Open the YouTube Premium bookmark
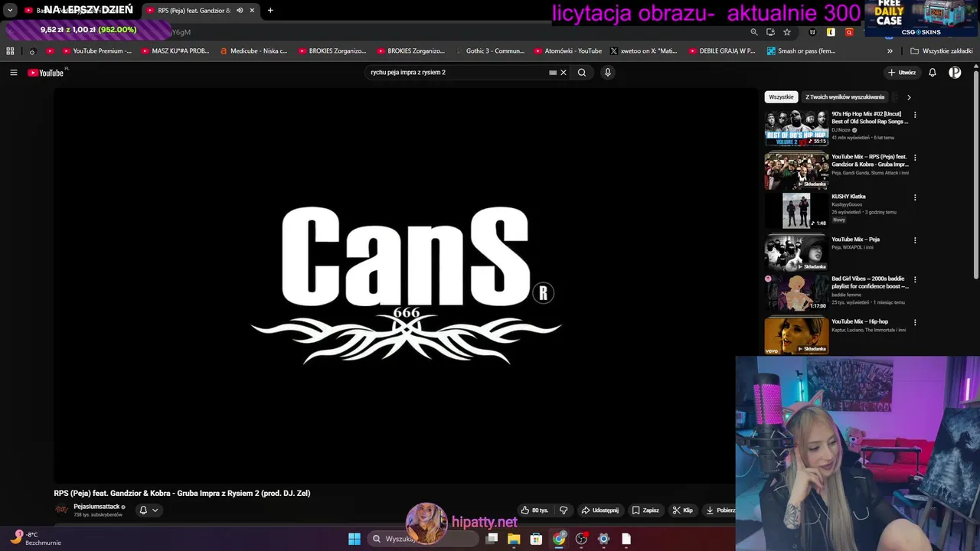Screen dimensions: 980x551 coord(96,51)
